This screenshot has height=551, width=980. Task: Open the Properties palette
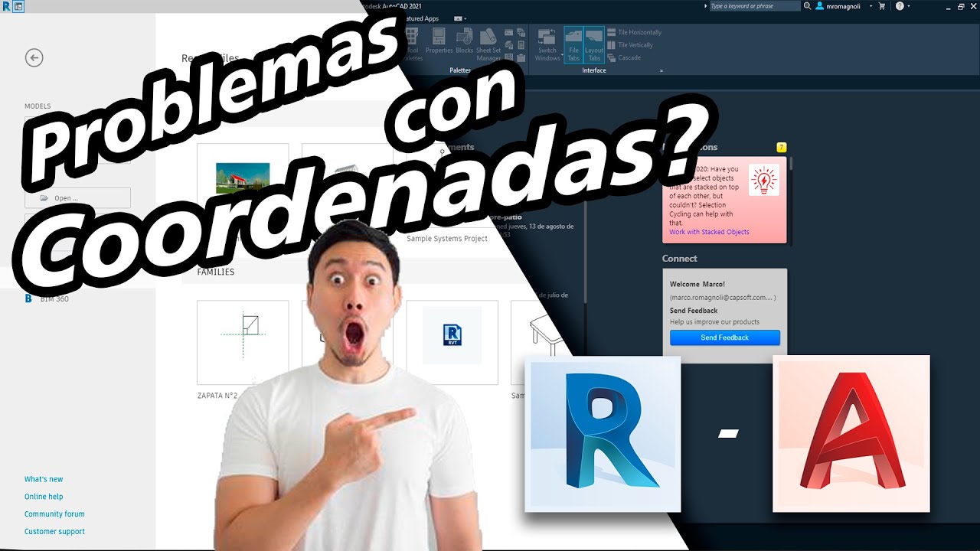(x=439, y=41)
